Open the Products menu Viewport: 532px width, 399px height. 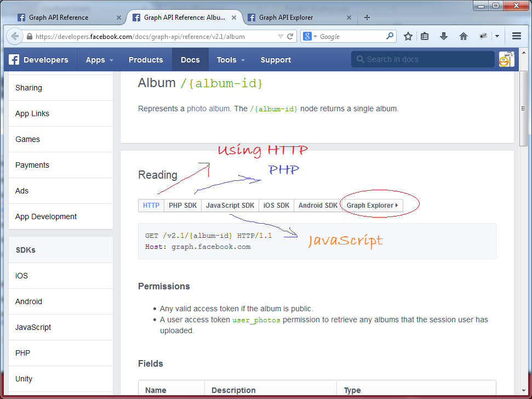(146, 60)
